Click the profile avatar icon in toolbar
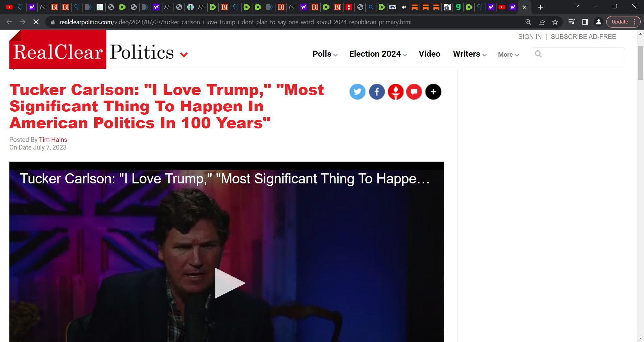 598,22
